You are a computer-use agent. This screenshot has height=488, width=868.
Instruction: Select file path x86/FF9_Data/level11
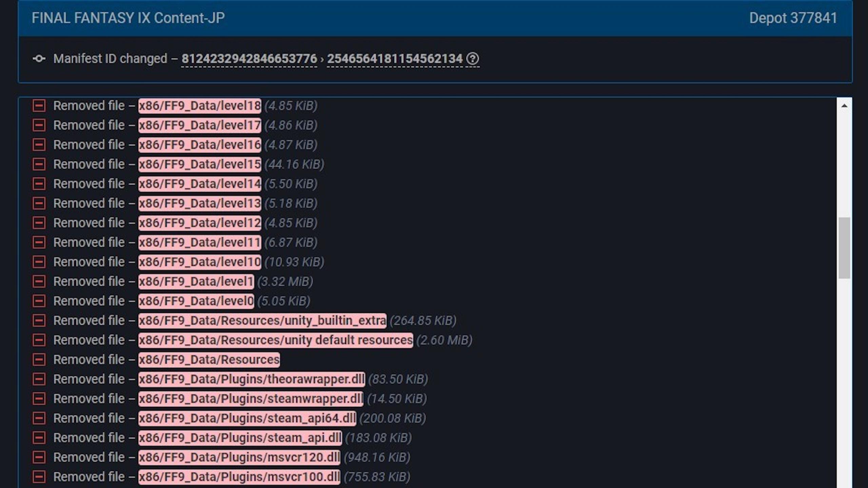click(200, 243)
